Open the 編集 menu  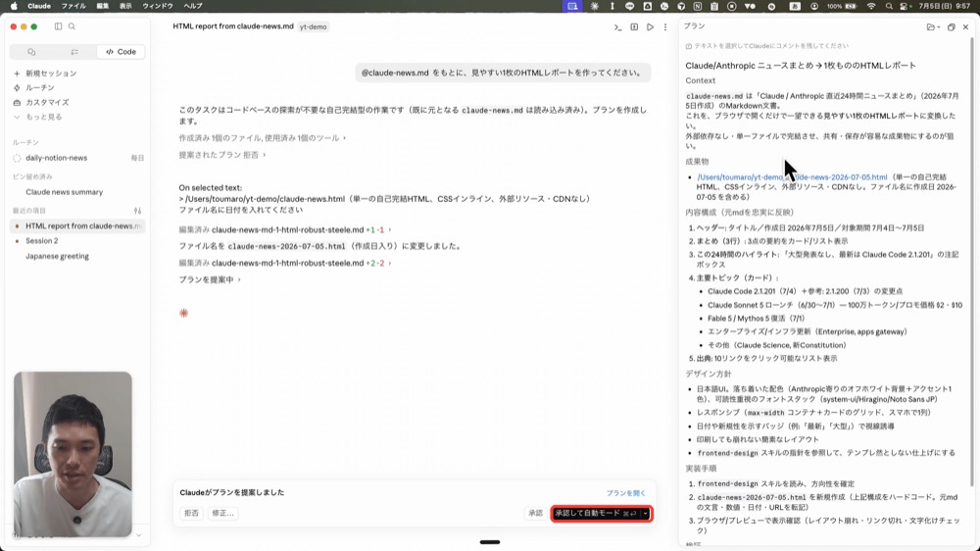[x=103, y=6]
